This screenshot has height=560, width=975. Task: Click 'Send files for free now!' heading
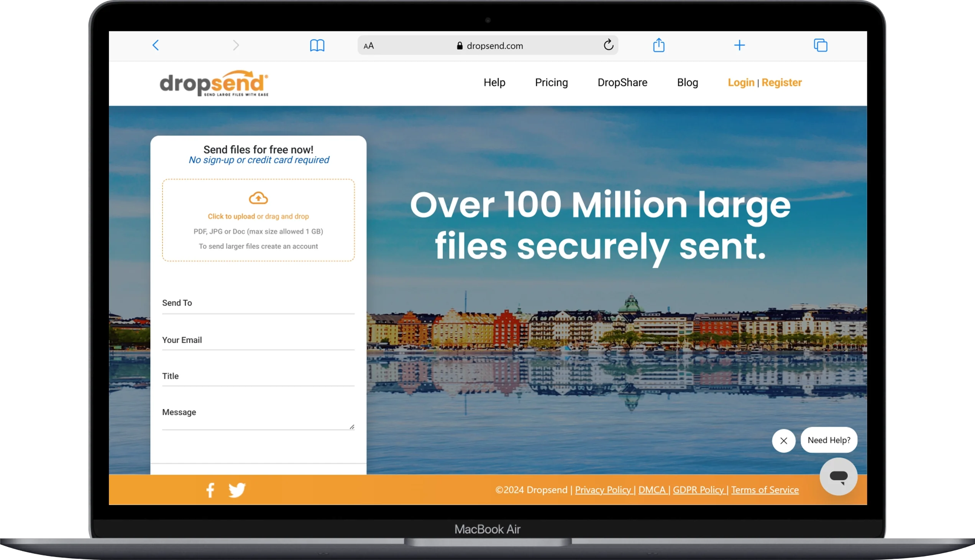[x=258, y=149]
